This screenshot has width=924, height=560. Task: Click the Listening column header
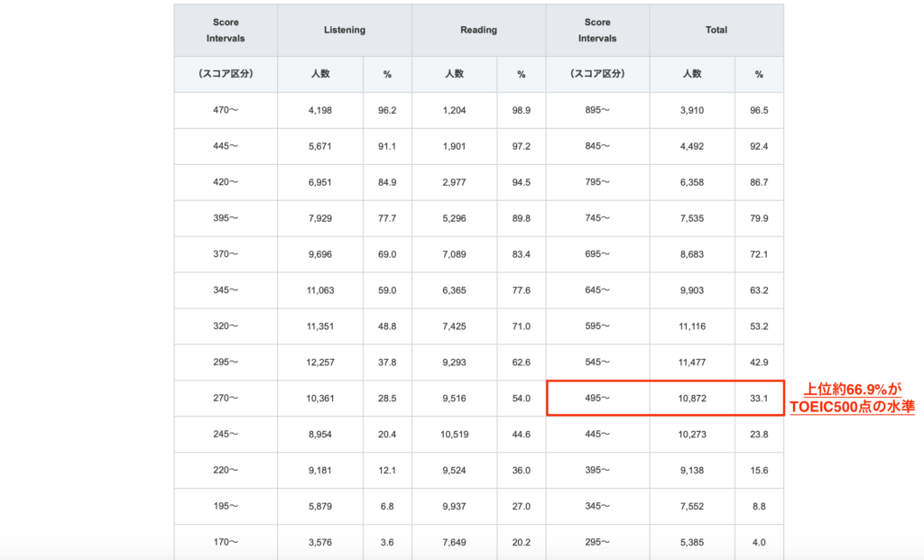pos(345,30)
